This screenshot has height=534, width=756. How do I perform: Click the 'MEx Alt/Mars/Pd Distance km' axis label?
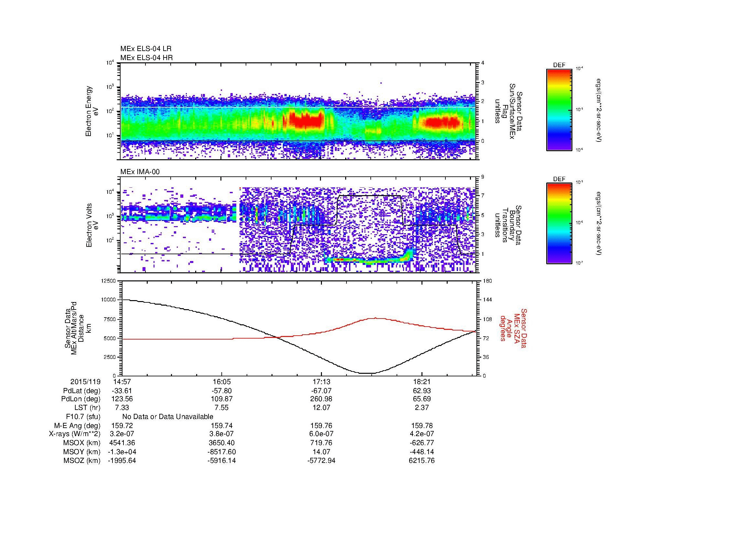[x=78, y=328]
